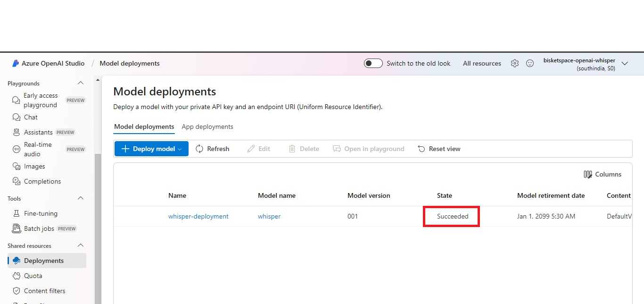Collapse the Tools section
Viewport: 644px width, 304px height.
click(x=81, y=198)
